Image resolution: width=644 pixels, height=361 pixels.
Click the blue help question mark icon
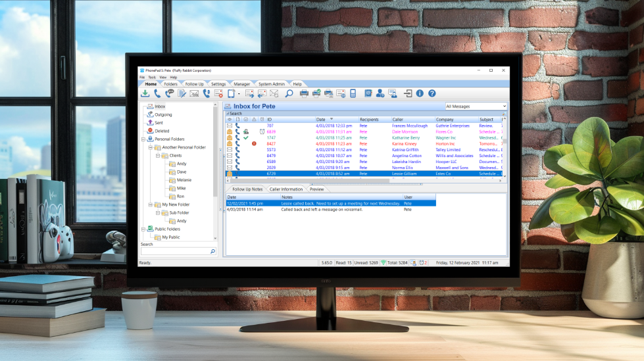click(432, 93)
